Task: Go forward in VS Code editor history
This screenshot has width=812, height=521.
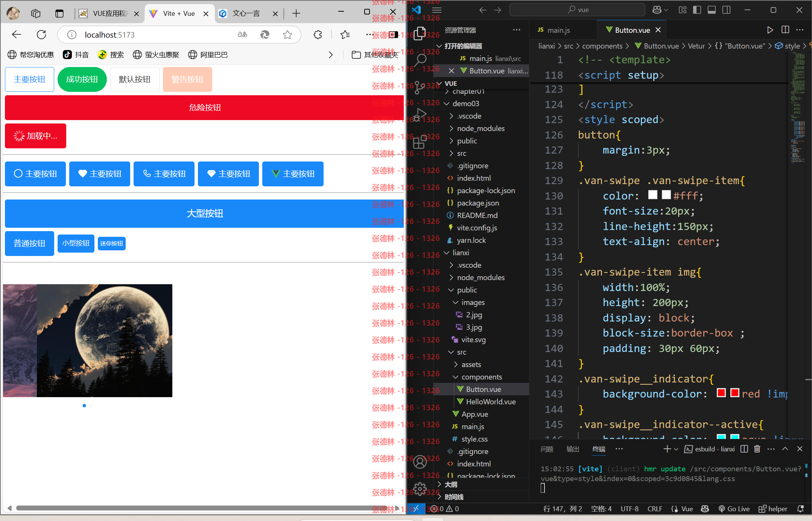Action: (x=497, y=10)
